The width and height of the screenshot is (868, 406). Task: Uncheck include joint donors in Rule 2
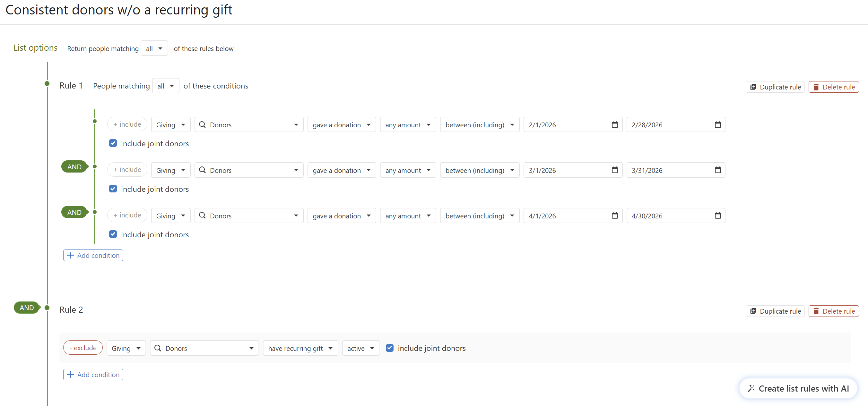point(389,348)
